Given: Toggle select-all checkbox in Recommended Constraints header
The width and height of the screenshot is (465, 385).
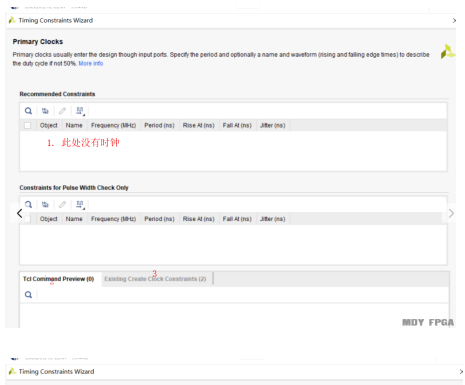Looking at the screenshot, I should point(27,125).
